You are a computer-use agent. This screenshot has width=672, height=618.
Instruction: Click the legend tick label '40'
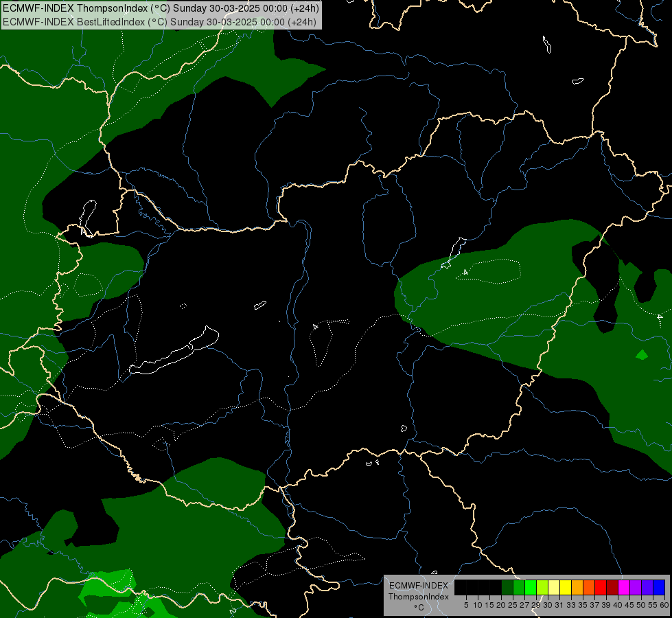coord(618,605)
